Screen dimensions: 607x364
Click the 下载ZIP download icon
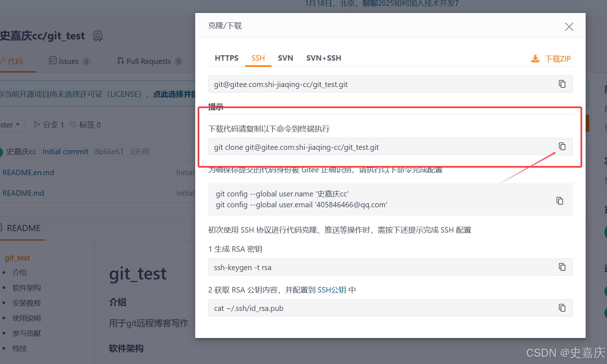coord(535,58)
